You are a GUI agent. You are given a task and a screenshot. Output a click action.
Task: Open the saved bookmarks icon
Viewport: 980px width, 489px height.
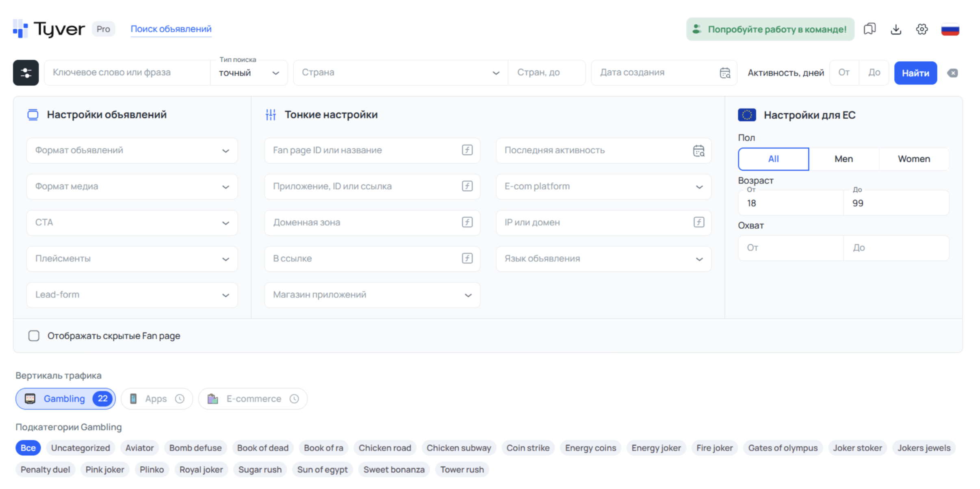(x=869, y=29)
